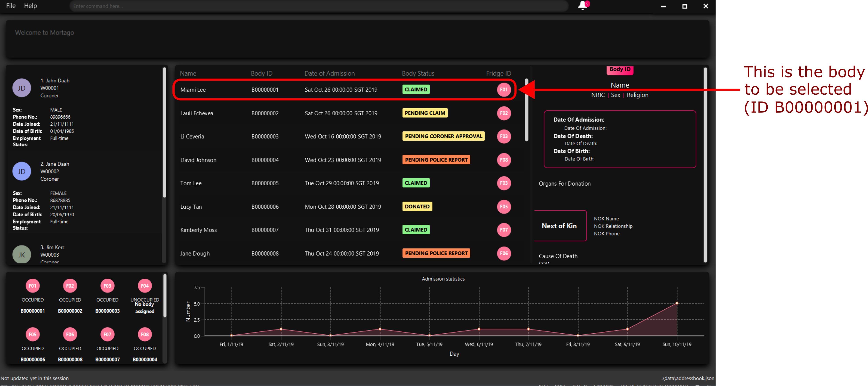Select fridge F03 in the fridge grid
Image resolution: width=868 pixels, height=386 pixels.
tap(108, 286)
